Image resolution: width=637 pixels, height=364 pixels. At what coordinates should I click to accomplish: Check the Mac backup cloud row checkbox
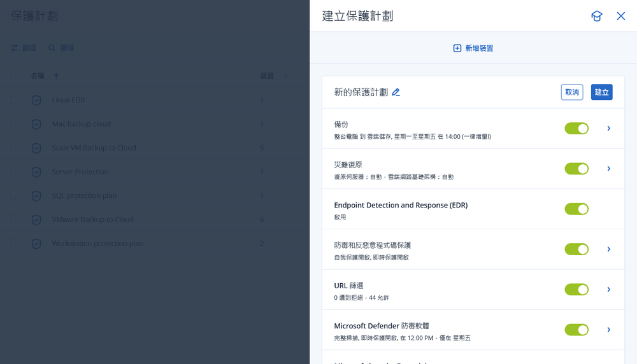[x=14, y=124]
